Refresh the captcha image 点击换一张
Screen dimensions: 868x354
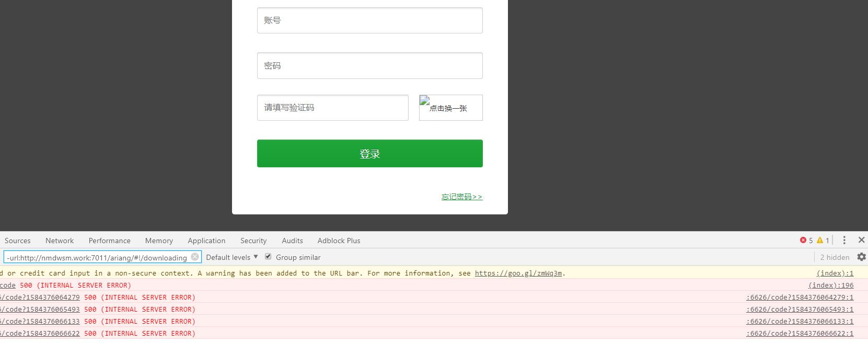[x=450, y=108]
